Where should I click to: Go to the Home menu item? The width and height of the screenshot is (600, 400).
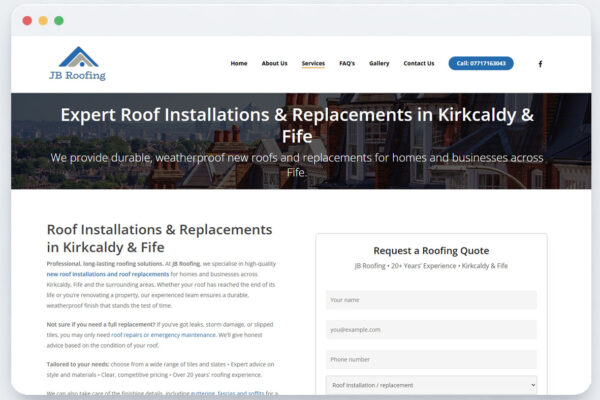pyautogui.click(x=239, y=64)
